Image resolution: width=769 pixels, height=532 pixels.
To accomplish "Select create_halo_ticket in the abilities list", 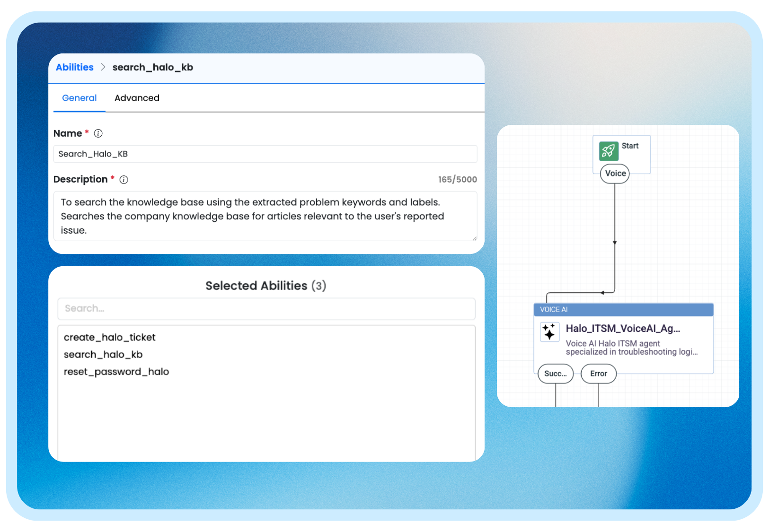I will tap(109, 337).
